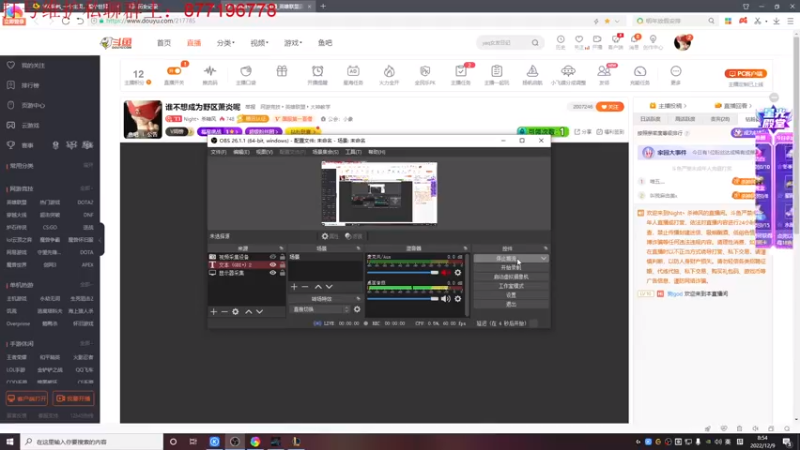Screen dimensions: 800x450
Task: Open the OBS 帮助(H) menu
Action: (377, 152)
